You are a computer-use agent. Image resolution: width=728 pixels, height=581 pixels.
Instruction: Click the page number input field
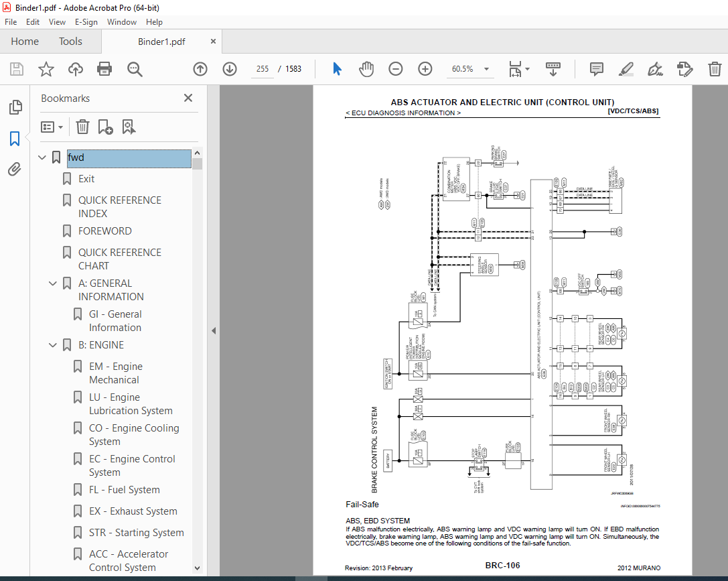point(263,69)
